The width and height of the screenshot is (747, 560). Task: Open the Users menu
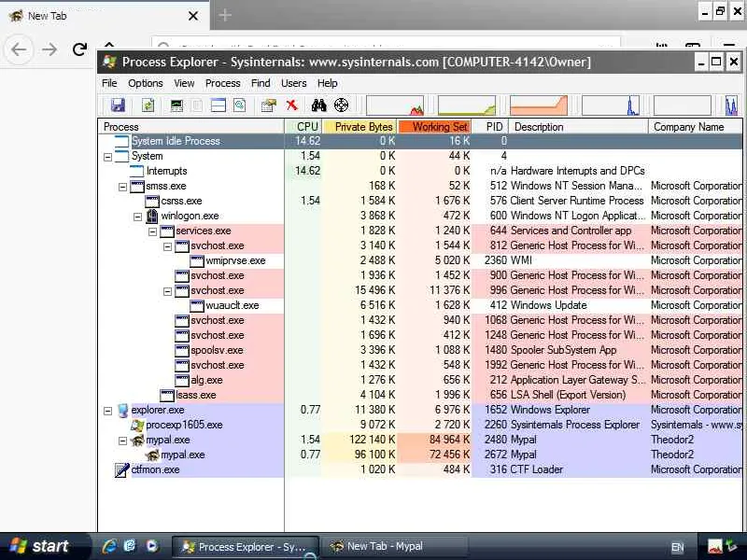point(293,83)
